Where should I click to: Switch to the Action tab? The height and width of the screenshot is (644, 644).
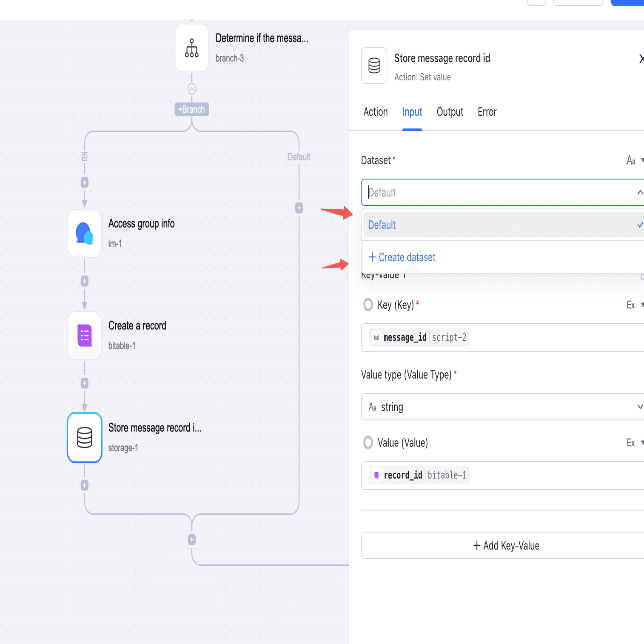click(376, 112)
